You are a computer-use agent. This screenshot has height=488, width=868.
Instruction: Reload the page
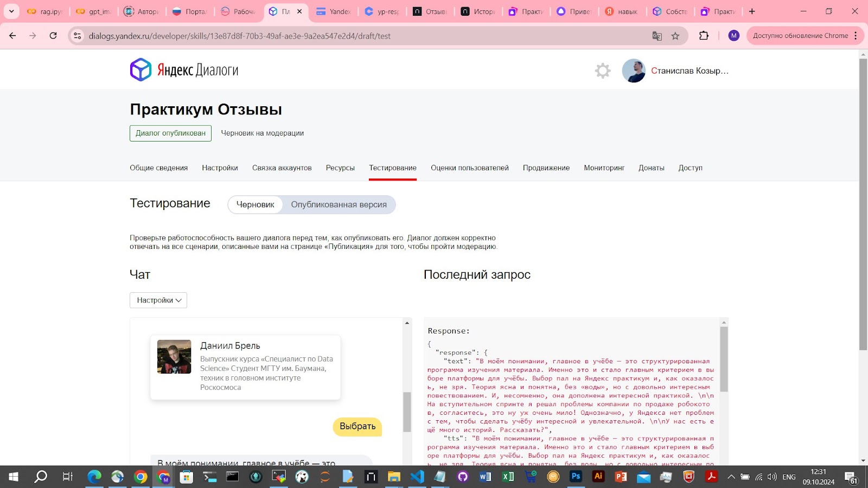[53, 36]
